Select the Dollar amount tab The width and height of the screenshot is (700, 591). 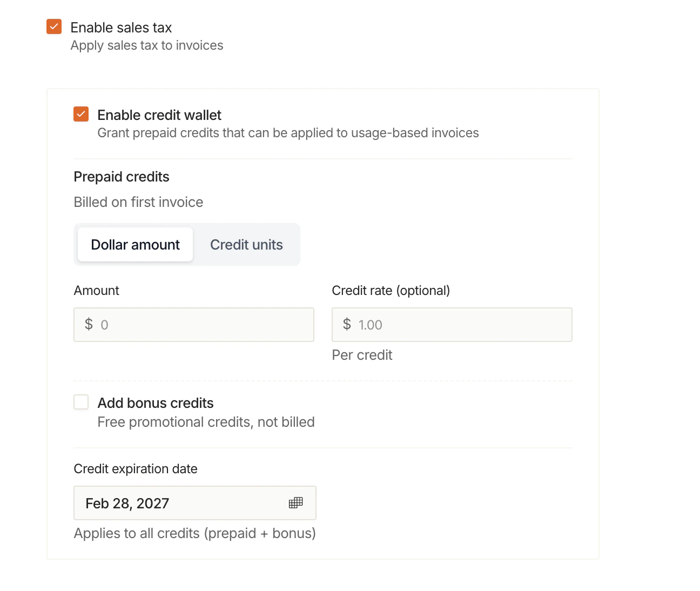click(x=135, y=244)
